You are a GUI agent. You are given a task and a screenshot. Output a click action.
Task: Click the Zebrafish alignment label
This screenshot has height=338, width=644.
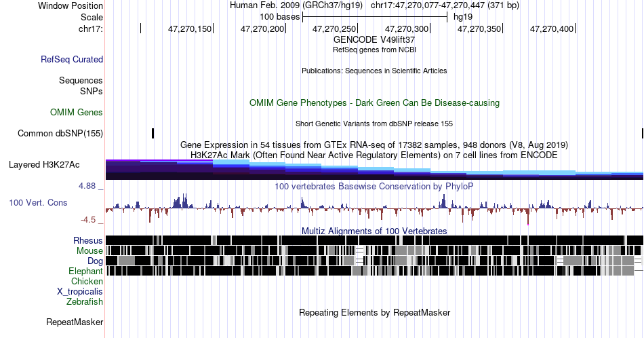pyautogui.click(x=85, y=301)
